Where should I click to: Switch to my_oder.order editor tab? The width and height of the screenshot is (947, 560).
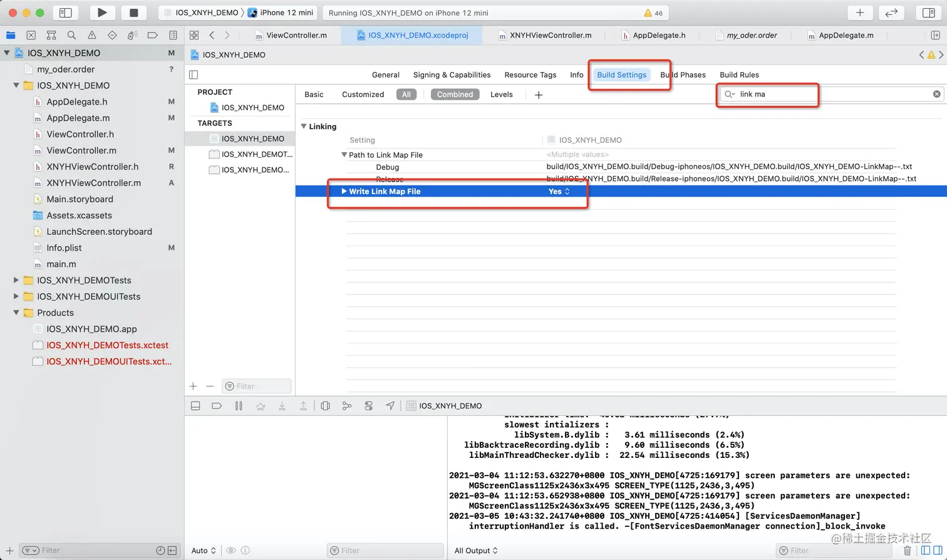pos(747,35)
